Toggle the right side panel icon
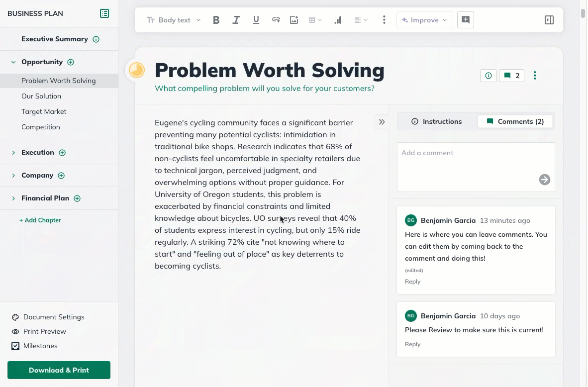 coord(549,20)
